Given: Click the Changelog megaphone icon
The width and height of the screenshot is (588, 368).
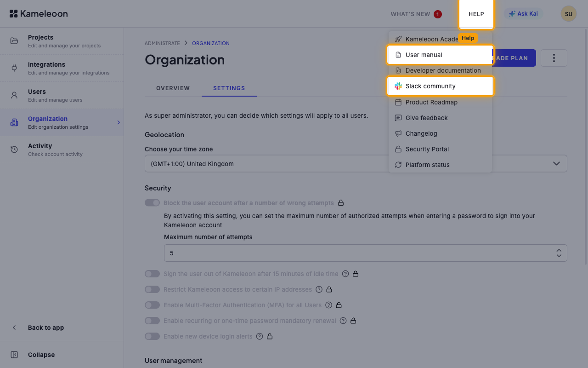Looking at the screenshot, I should [x=398, y=133].
